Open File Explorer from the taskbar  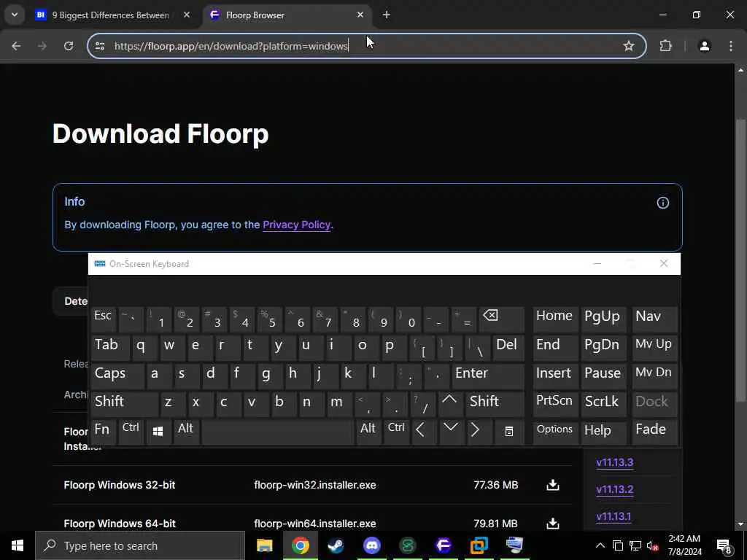pyautogui.click(x=264, y=545)
